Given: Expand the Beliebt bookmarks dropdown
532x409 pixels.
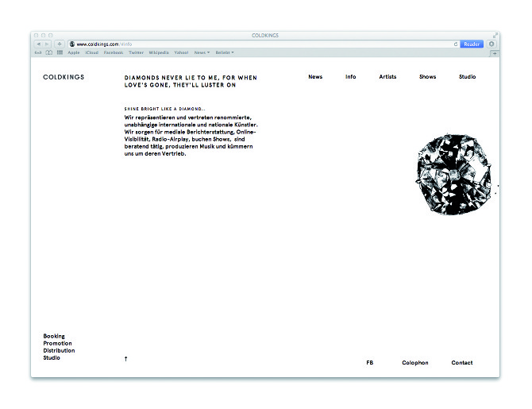Looking at the screenshot, I should [225, 52].
